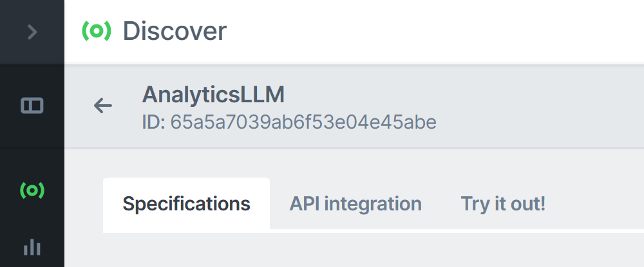Click the Discover page title text
The width and height of the screenshot is (644, 267).
tap(175, 31)
